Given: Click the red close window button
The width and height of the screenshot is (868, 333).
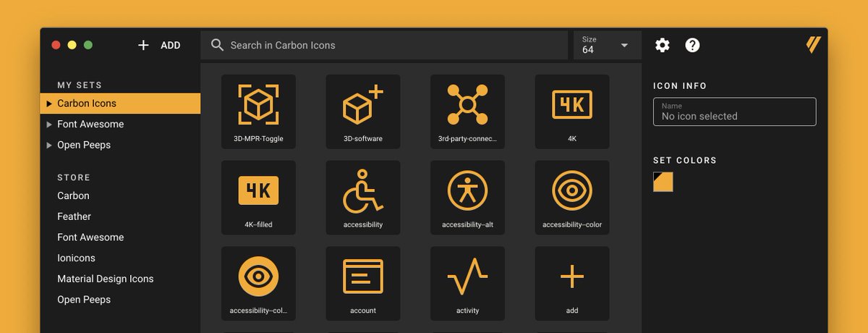Looking at the screenshot, I should click(x=56, y=45).
